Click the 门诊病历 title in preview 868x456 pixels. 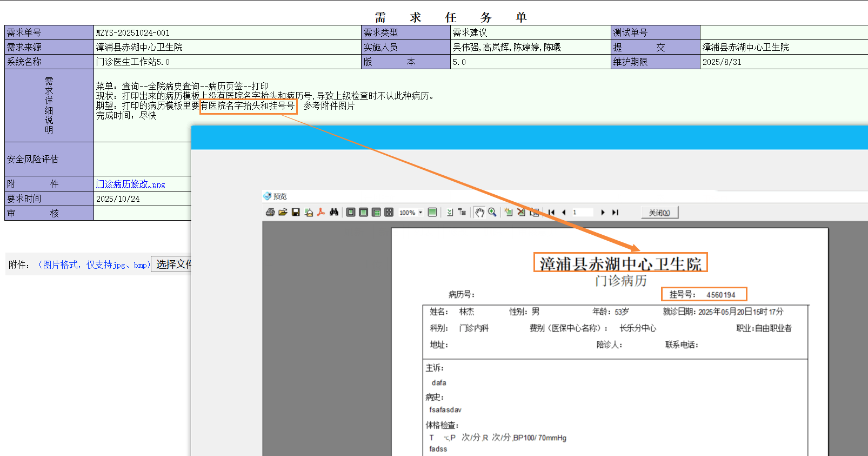pos(620,281)
